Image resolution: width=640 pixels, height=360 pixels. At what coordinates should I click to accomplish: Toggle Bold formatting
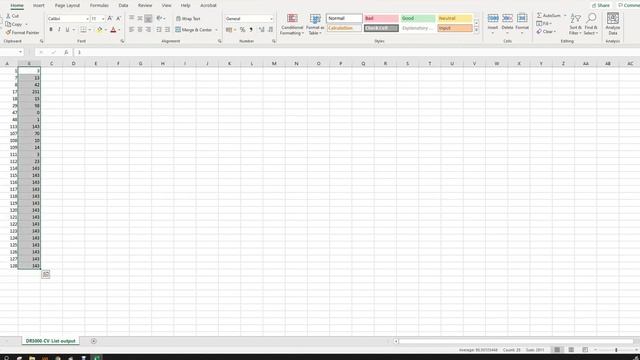(x=51, y=30)
